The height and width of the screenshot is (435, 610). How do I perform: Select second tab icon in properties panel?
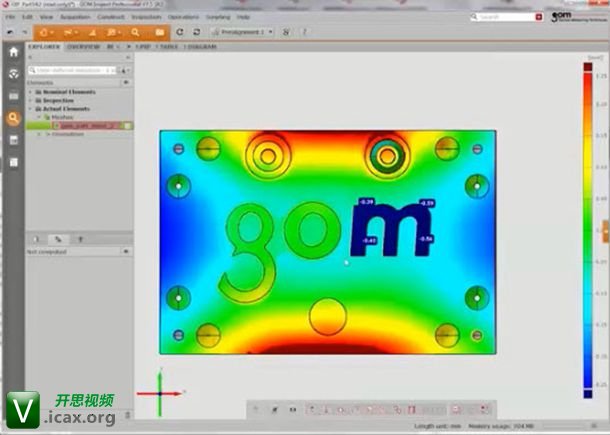pos(58,239)
